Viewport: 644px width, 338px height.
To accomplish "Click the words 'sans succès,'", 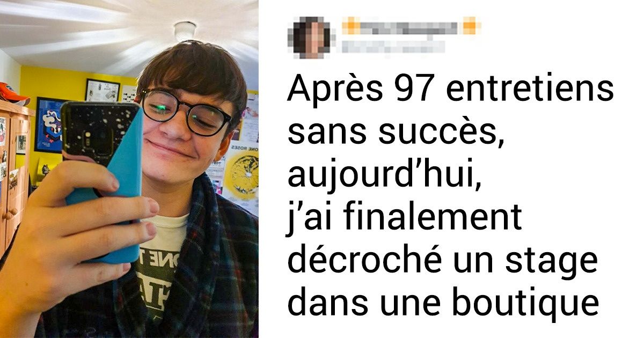I will pyautogui.click(x=396, y=131).
